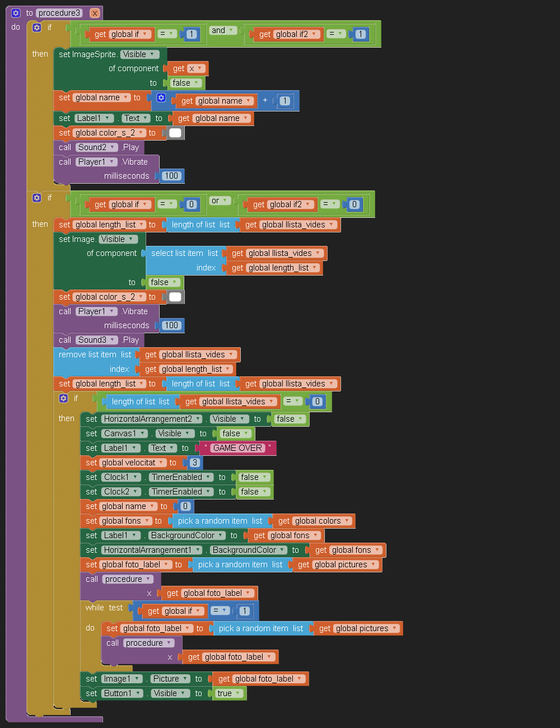
Task: Click gear icon on the if block using 'or'
Action: [x=37, y=198]
